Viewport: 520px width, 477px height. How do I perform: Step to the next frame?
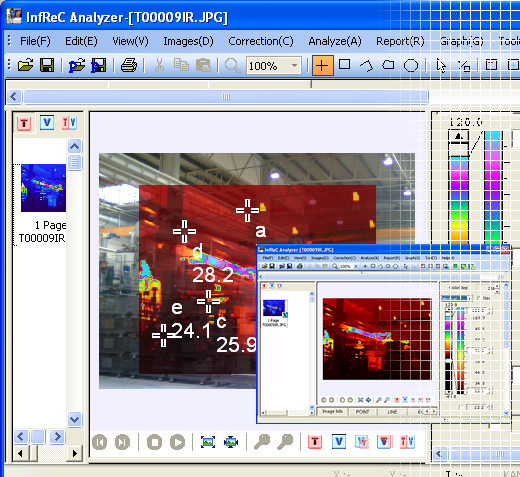point(122,442)
